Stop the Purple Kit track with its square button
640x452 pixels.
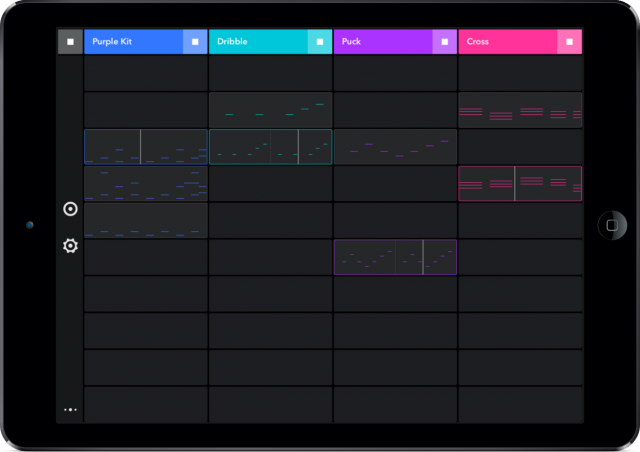click(195, 42)
